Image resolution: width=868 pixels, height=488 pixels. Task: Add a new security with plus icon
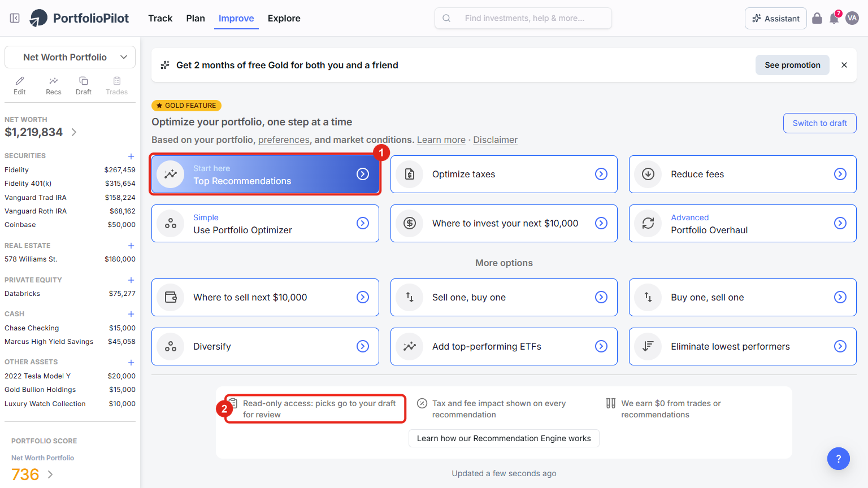(131, 156)
